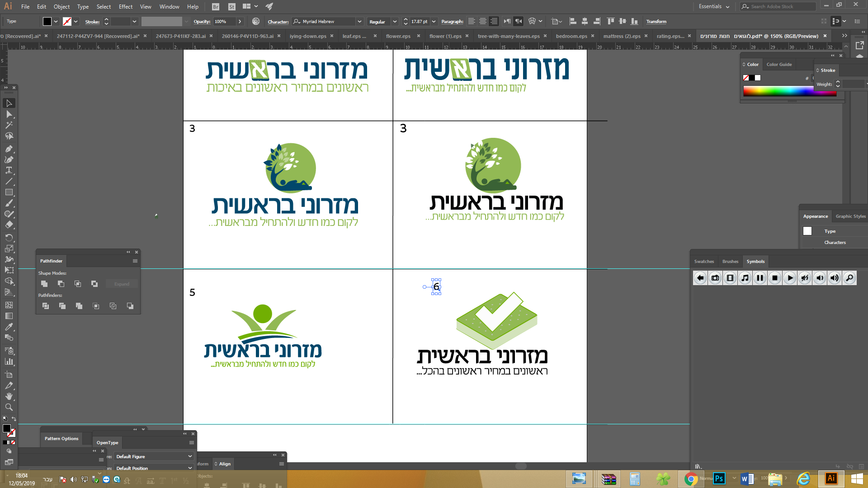Open the Effect menu
868x488 pixels.
[x=125, y=6]
